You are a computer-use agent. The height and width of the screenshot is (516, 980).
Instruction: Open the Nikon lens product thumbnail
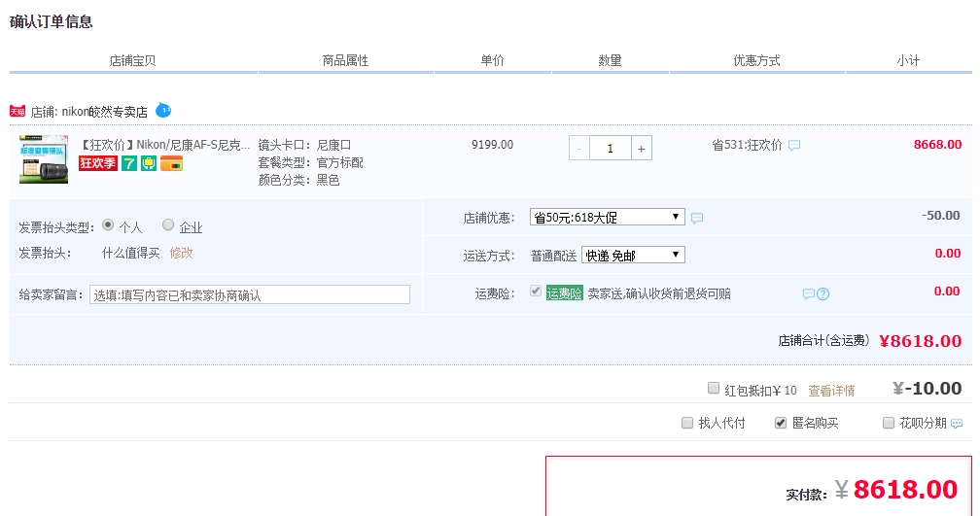tap(44, 159)
